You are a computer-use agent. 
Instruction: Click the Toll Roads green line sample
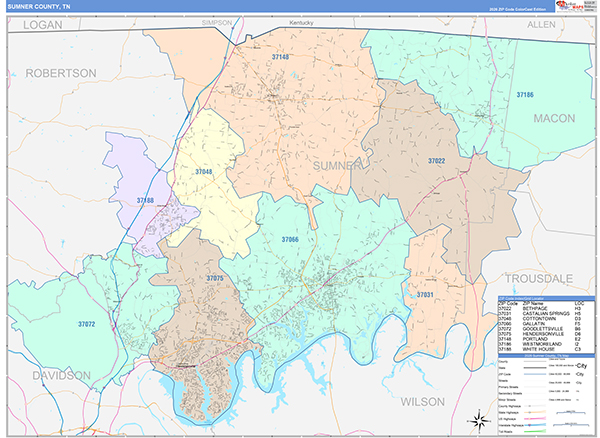click(535, 431)
